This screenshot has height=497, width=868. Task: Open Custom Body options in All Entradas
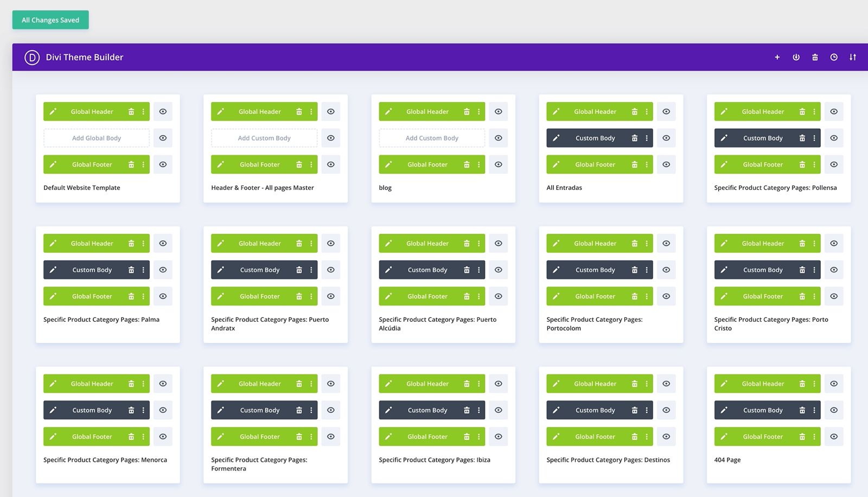pyautogui.click(x=647, y=138)
